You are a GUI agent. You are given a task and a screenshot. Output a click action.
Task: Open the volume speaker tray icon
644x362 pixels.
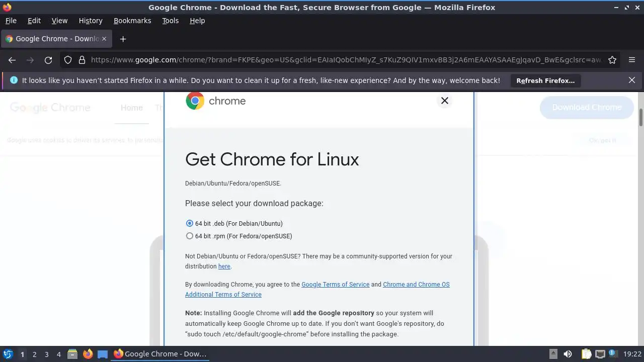coord(568,354)
